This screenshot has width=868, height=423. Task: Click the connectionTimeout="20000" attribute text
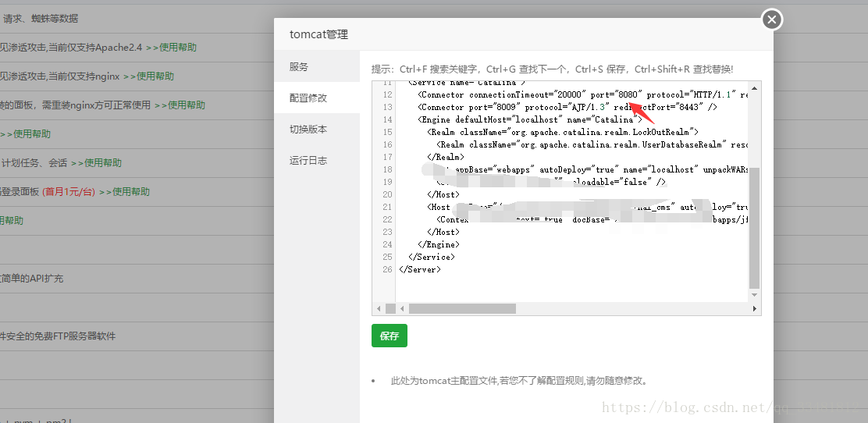tap(528, 94)
